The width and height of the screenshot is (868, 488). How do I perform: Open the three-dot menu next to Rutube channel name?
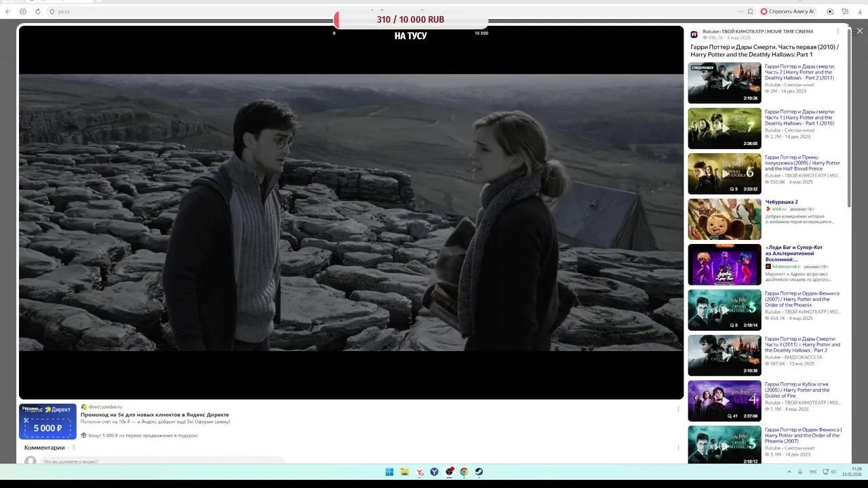coord(837,31)
